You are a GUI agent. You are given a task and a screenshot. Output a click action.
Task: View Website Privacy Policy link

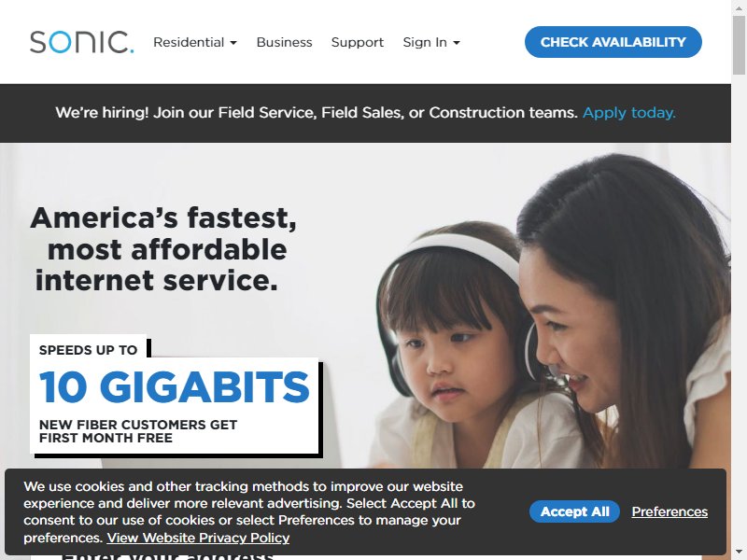198,538
